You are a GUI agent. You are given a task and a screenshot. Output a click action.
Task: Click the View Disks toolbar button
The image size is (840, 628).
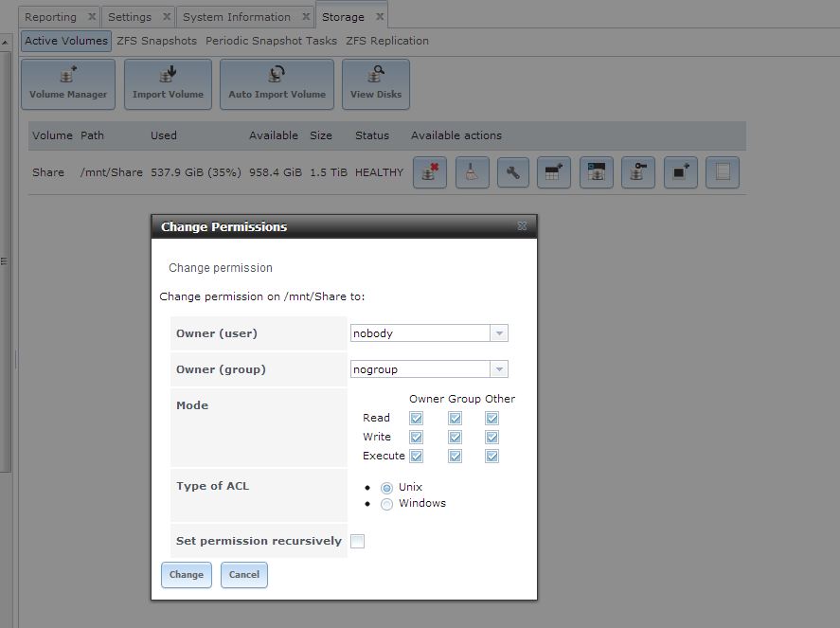[376, 84]
